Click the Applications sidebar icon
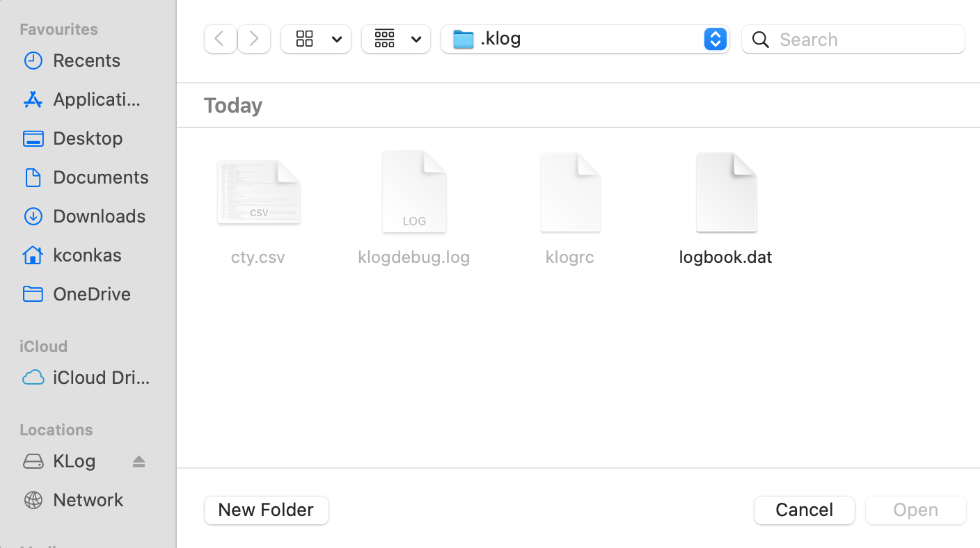The image size is (980, 548). click(x=33, y=99)
